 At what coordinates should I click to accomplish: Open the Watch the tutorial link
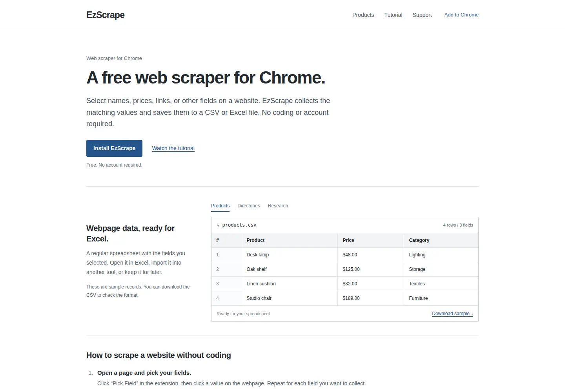[x=173, y=148]
